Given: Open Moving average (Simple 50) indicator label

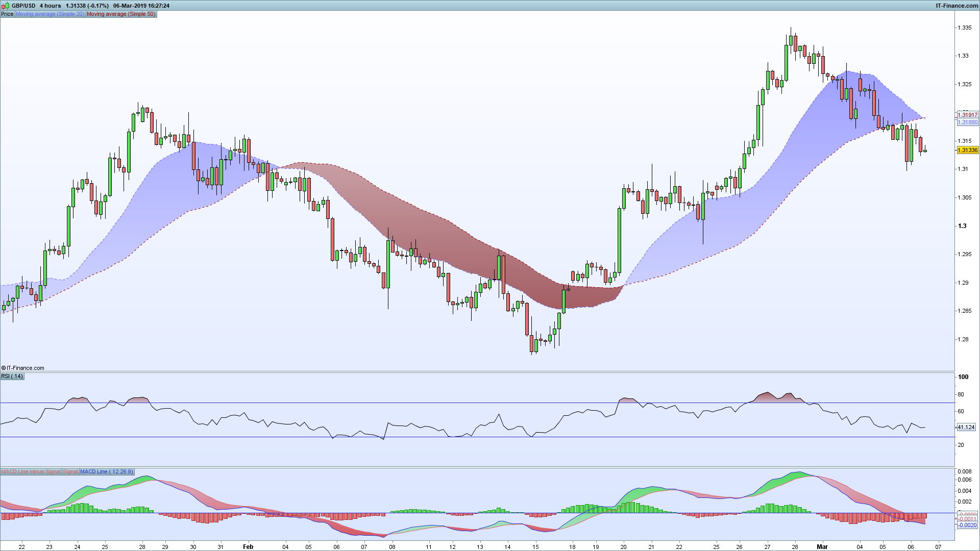Looking at the screenshot, I should click(121, 14).
